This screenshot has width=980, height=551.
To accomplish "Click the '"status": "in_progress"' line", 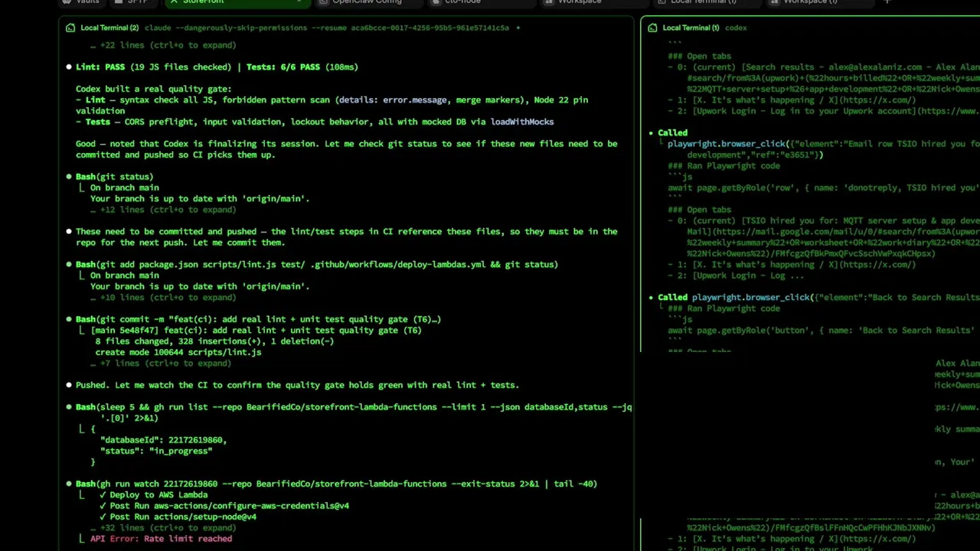I will (156, 451).
